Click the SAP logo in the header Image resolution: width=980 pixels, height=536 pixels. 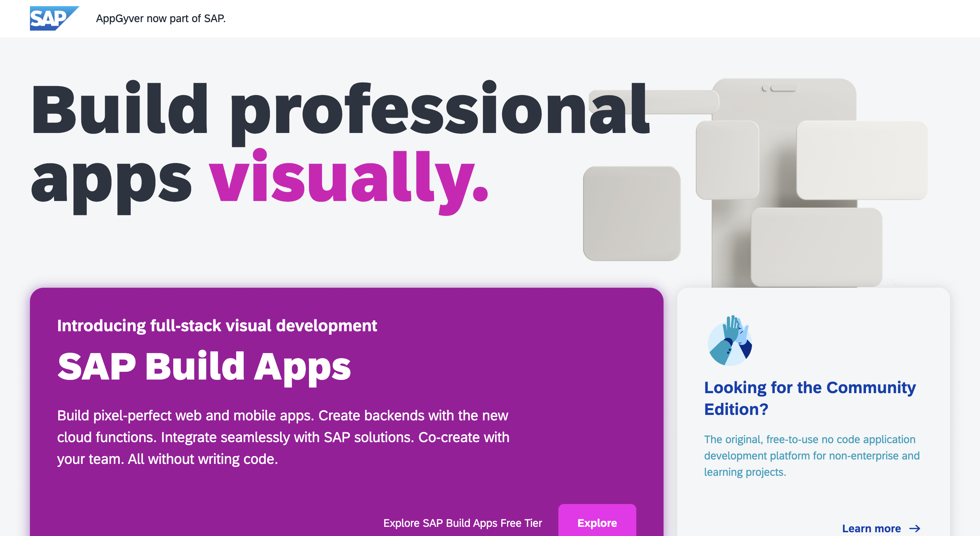pos(54,18)
